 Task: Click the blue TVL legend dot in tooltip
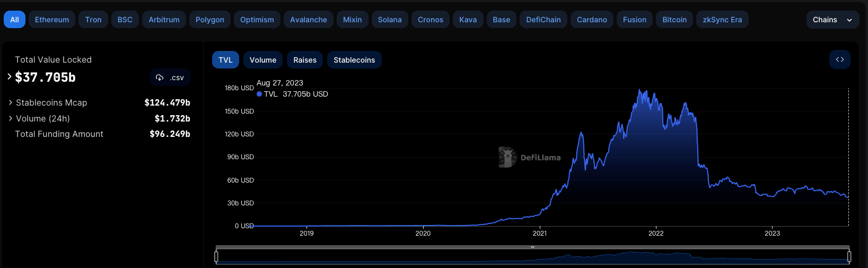click(259, 94)
